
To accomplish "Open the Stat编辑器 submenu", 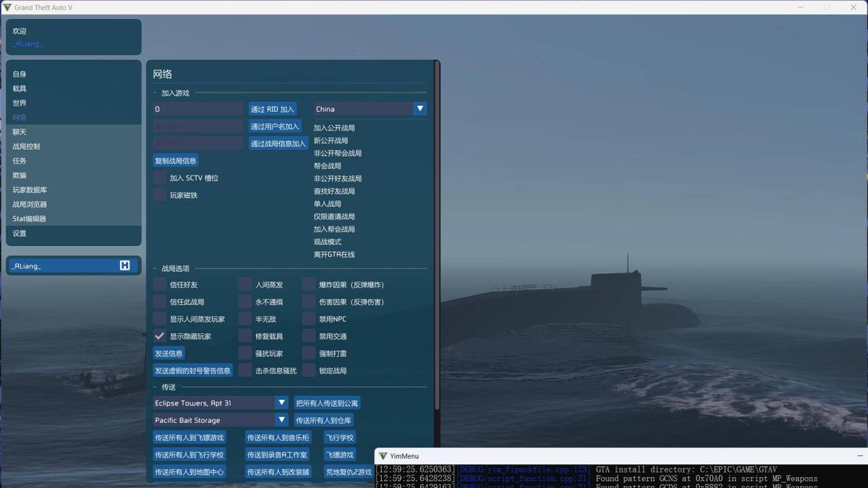I will pos(74,218).
